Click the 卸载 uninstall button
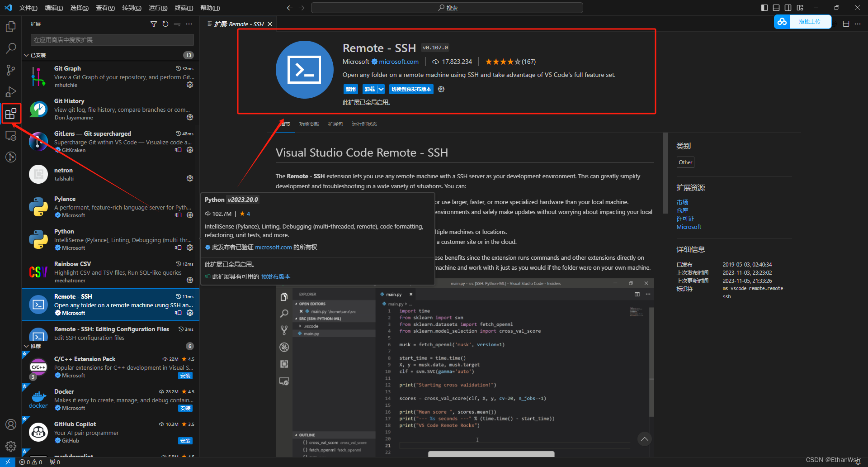The height and width of the screenshot is (467, 868). click(370, 89)
